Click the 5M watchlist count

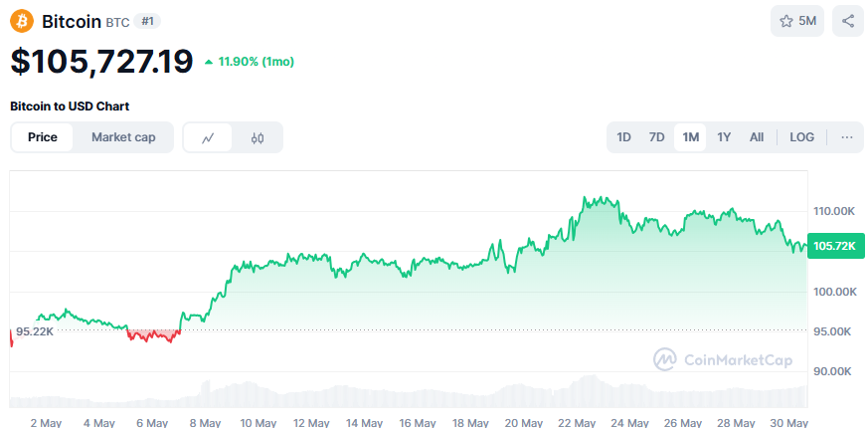[x=807, y=21]
